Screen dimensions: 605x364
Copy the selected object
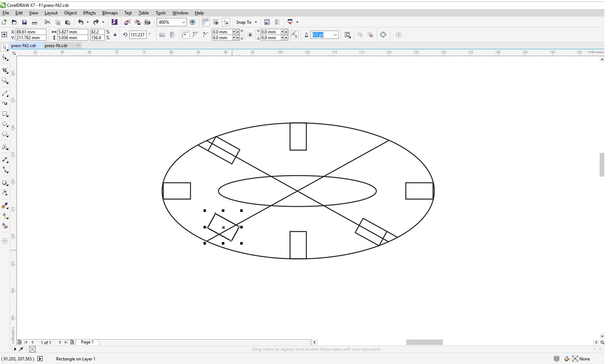[58, 22]
